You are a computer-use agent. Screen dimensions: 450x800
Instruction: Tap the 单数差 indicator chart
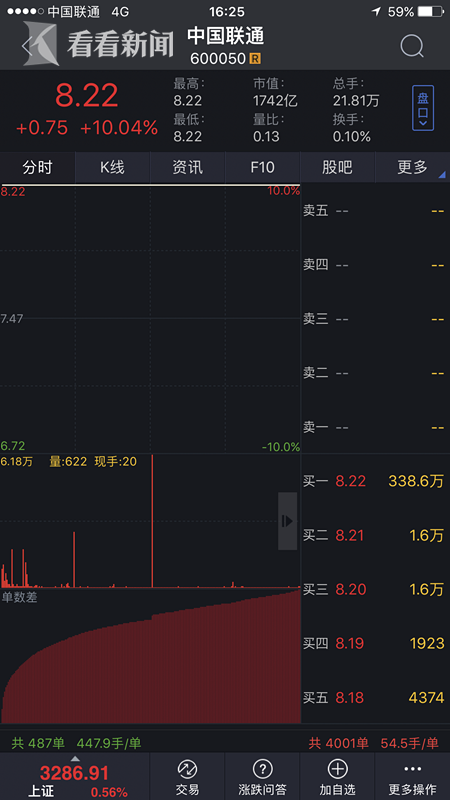(150, 657)
